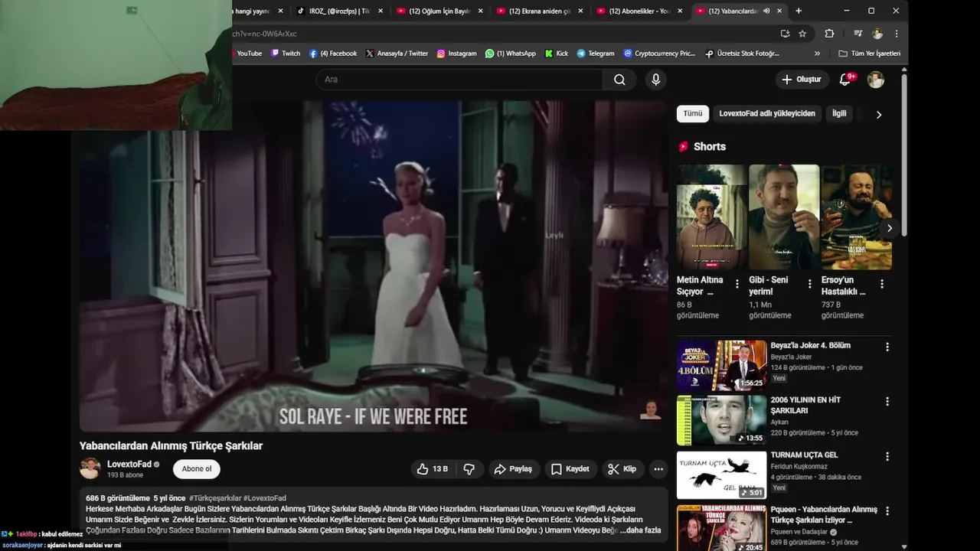980x551 pixels.
Task: Activate voice search microphone icon
Action: pos(655,80)
